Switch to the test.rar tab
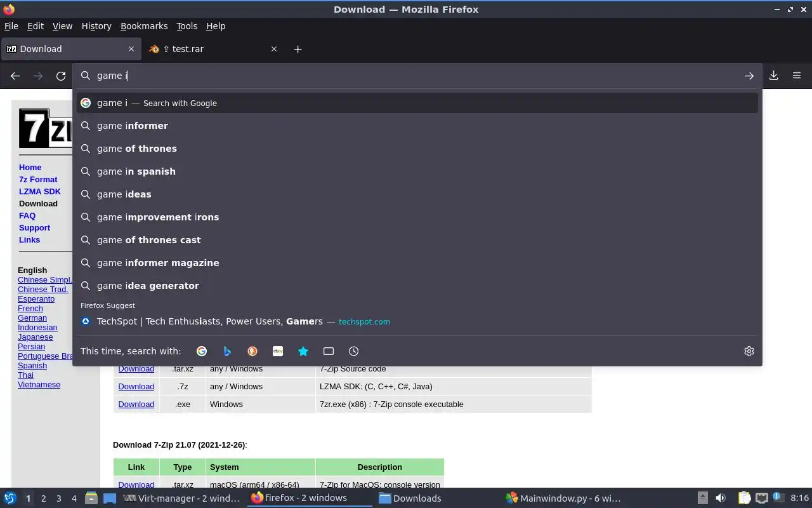The height and width of the screenshot is (508, 812). coord(213,49)
